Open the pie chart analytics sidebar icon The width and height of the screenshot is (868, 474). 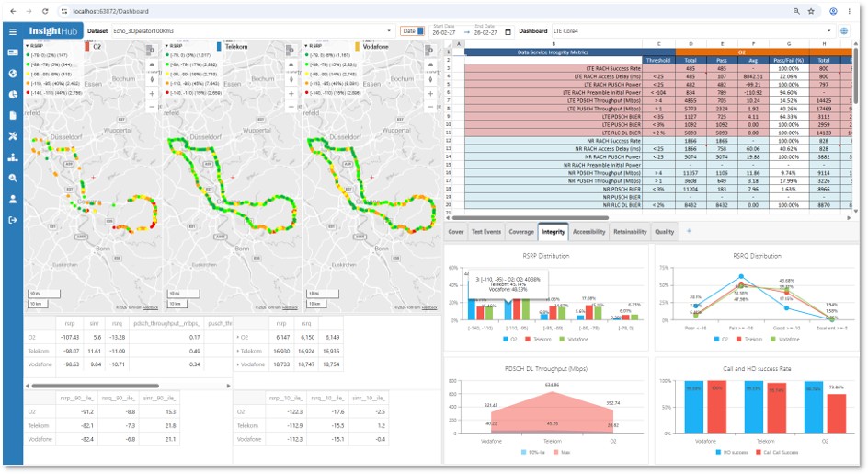pyautogui.click(x=13, y=94)
